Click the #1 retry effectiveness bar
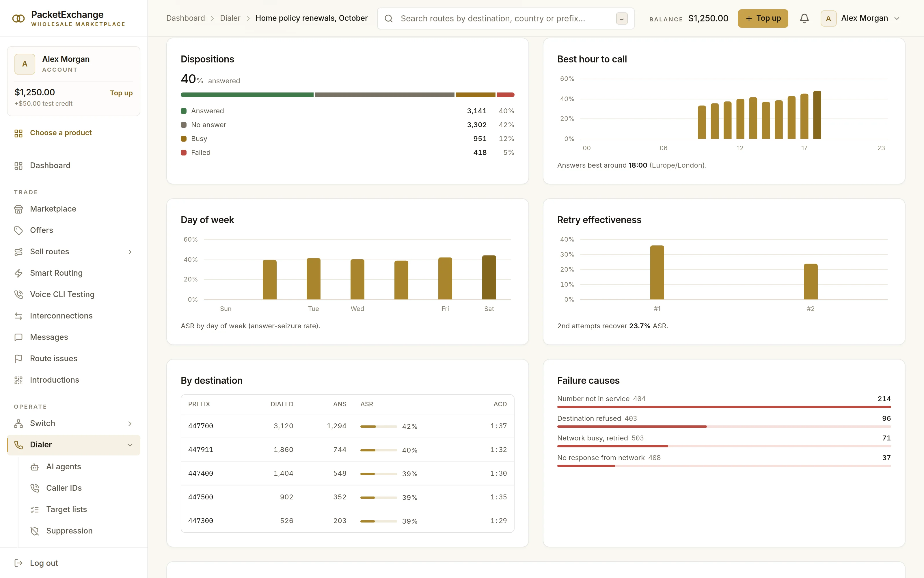Viewport: 924px width, 578px height. click(657, 273)
